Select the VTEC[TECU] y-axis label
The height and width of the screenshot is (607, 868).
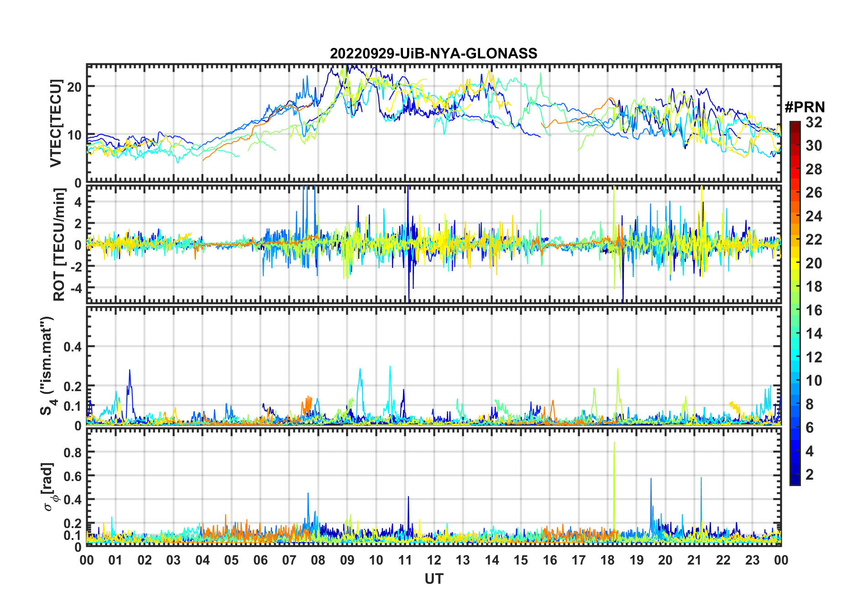tap(56, 123)
